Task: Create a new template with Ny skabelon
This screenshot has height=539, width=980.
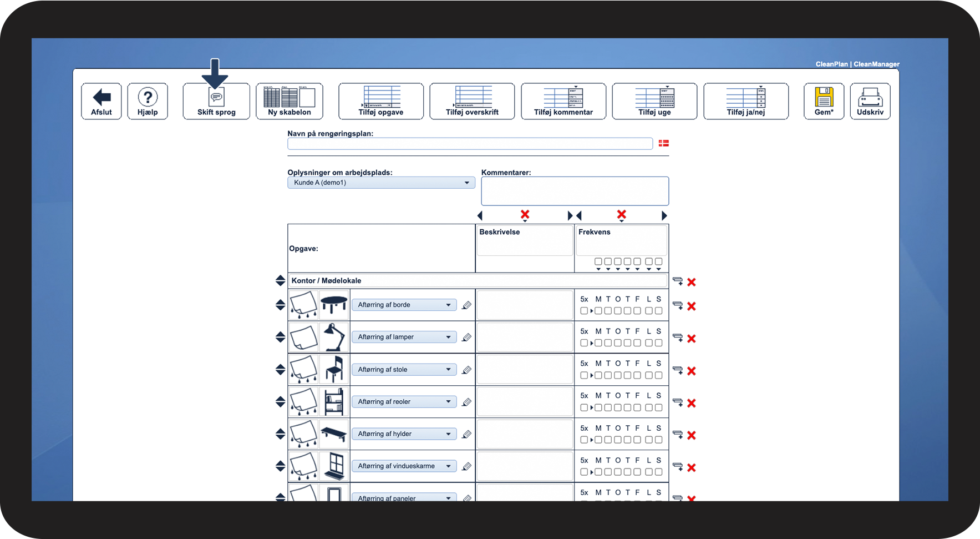Action: [x=290, y=101]
